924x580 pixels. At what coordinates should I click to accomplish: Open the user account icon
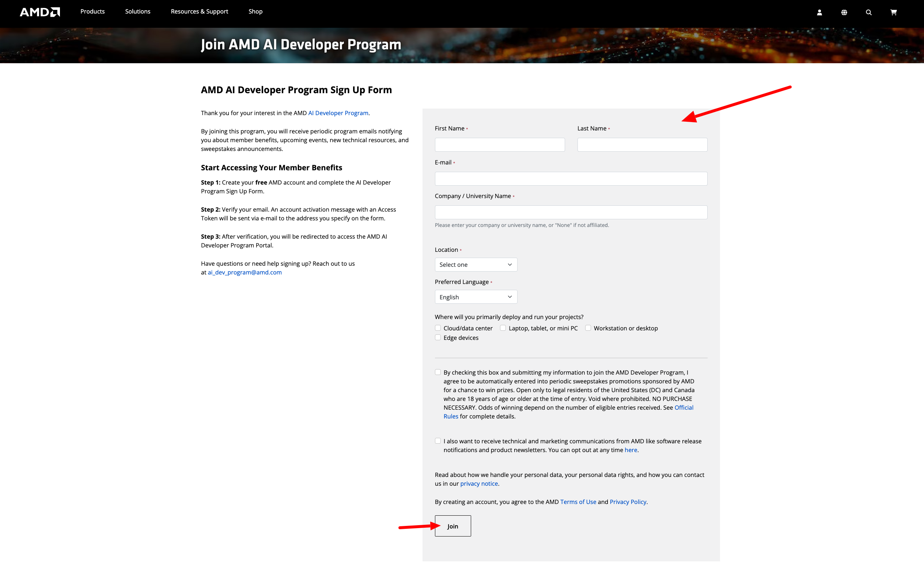[819, 12]
